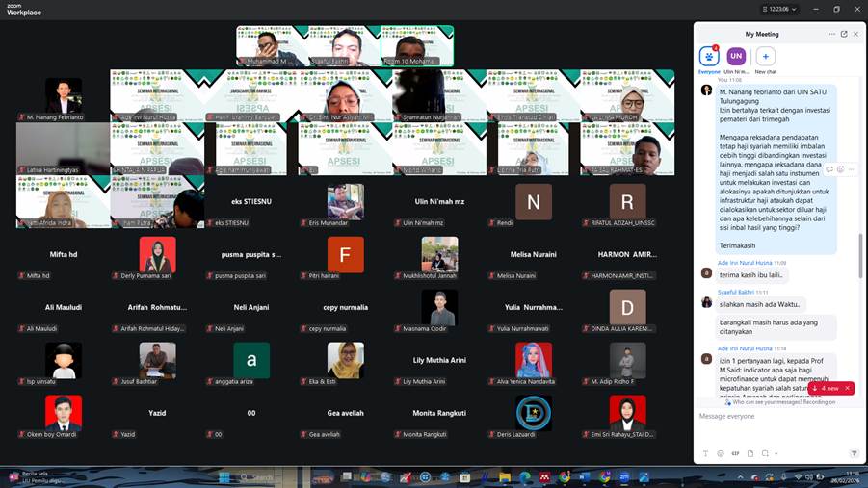Viewport: 868px width, 488px height.
Task: Open the chat panel more options menu
Action: click(x=832, y=34)
